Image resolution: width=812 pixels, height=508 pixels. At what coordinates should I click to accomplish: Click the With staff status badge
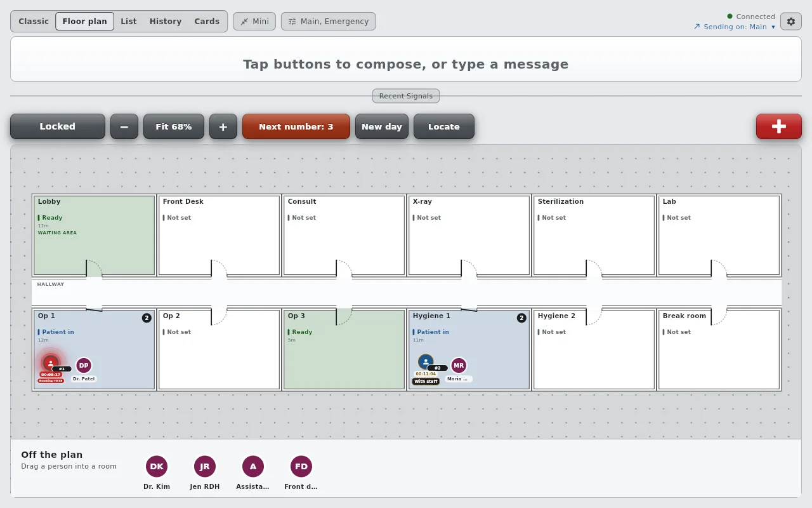tap(426, 382)
